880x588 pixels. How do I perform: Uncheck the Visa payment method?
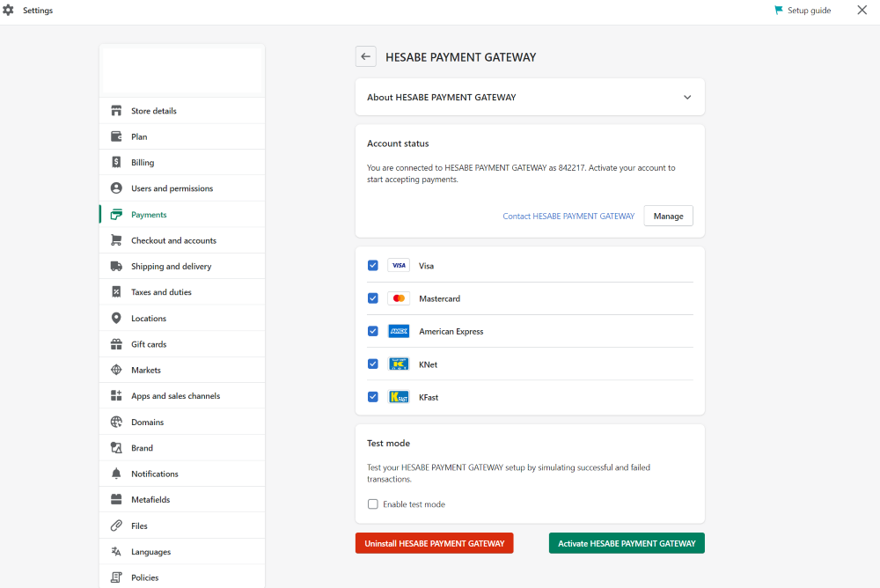[373, 265]
